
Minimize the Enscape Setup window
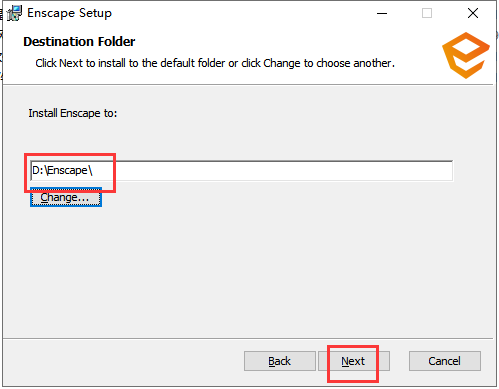(382, 13)
